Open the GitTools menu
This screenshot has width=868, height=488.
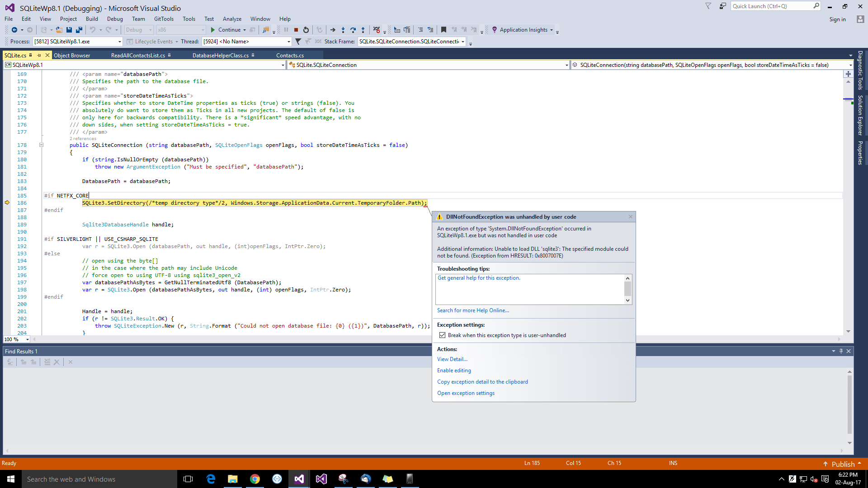click(164, 19)
